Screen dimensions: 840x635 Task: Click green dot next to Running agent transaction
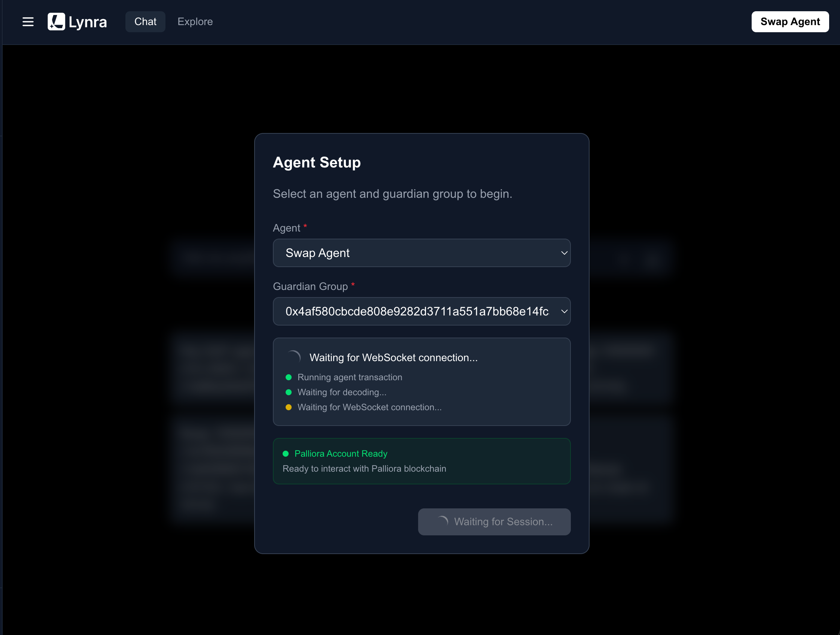tap(289, 377)
